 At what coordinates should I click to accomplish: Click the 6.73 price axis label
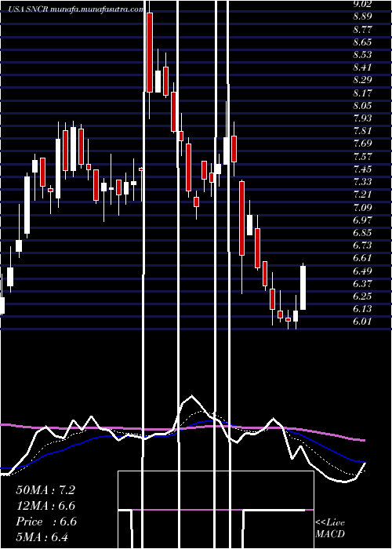pyautogui.click(x=362, y=245)
